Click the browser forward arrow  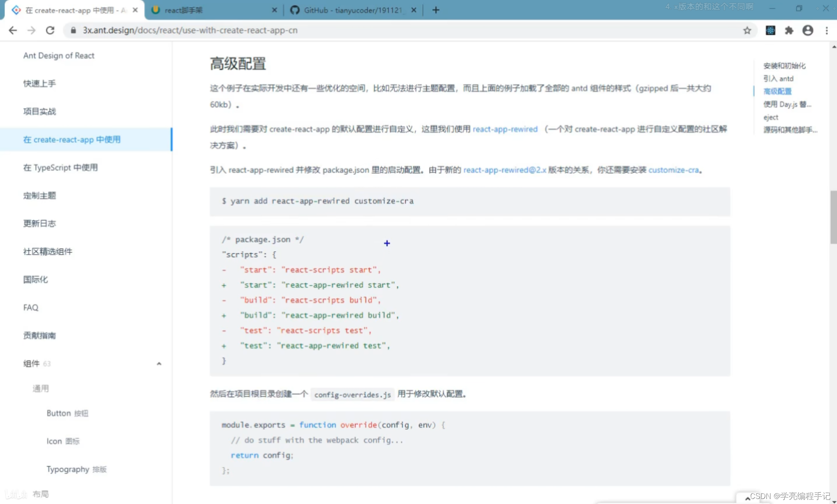(31, 30)
